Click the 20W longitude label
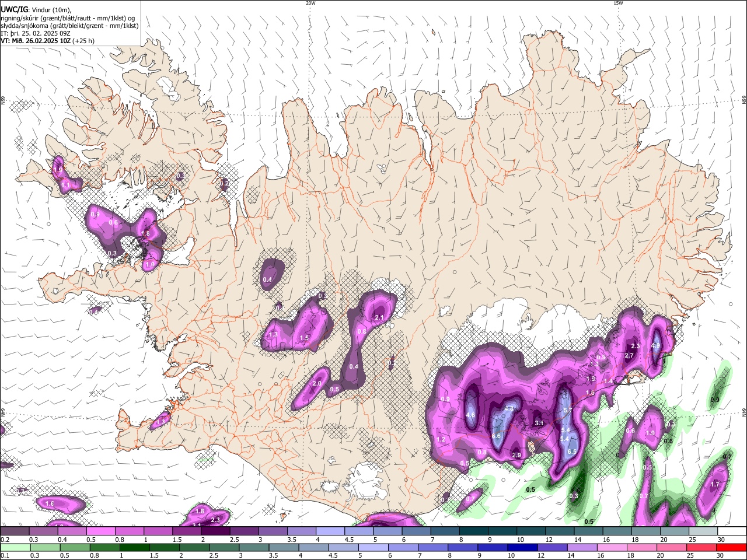 pyautogui.click(x=311, y=3)
